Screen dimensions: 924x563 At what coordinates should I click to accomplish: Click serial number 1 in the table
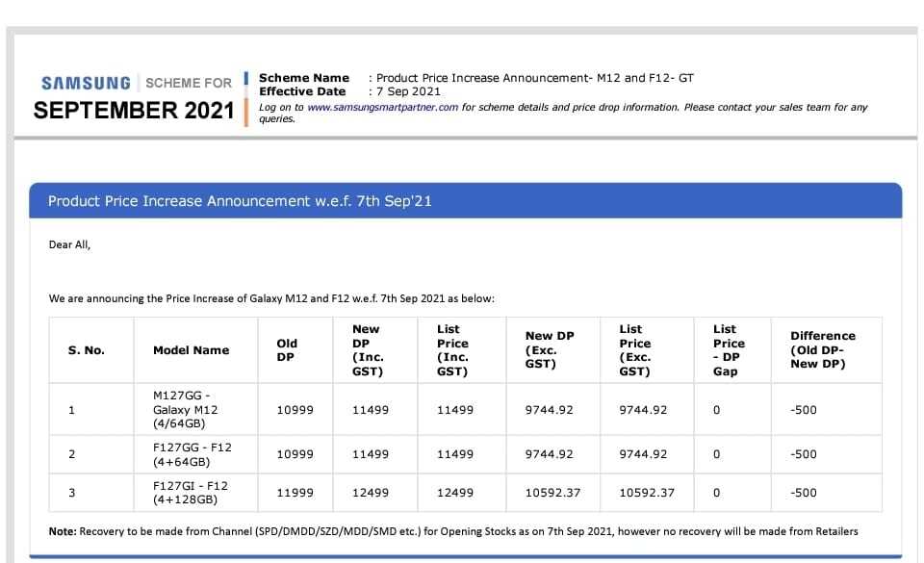pyautogui.click(x=72, y=410)
